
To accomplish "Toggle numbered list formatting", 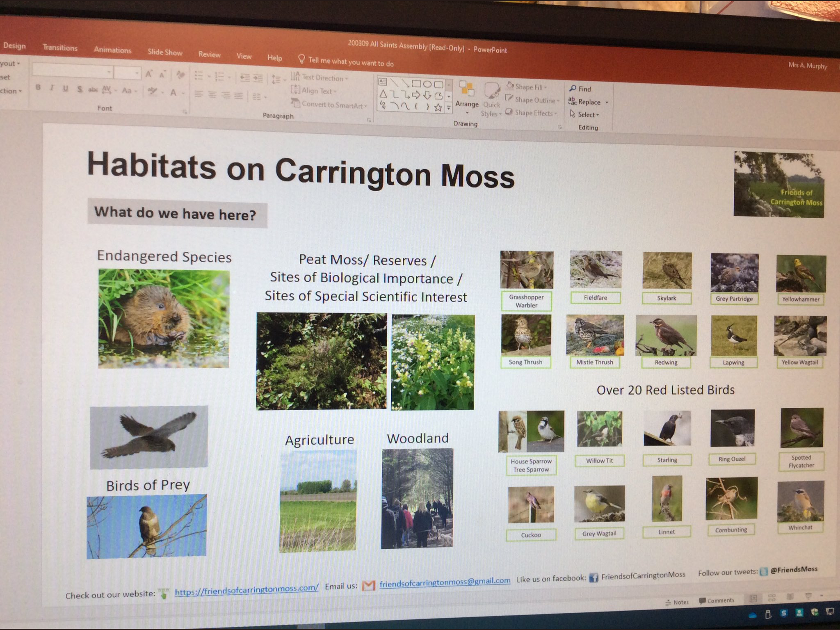I will 219,77.
